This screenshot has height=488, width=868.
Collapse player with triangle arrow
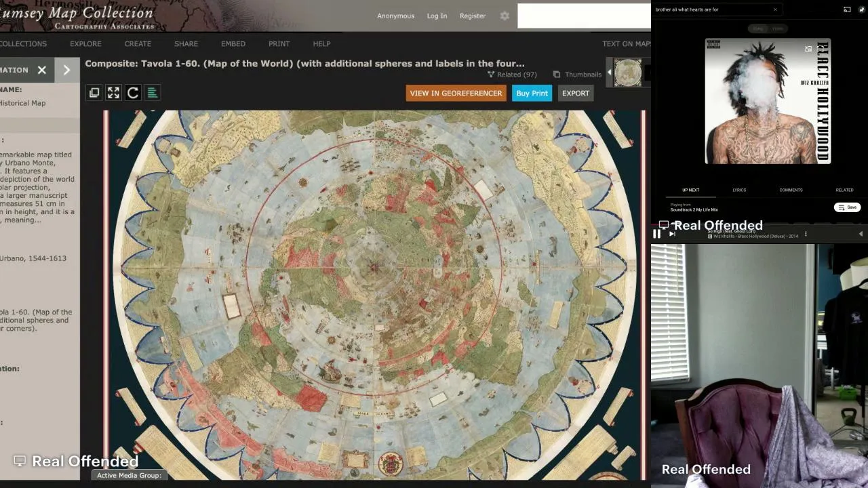[x=861, y=234]
